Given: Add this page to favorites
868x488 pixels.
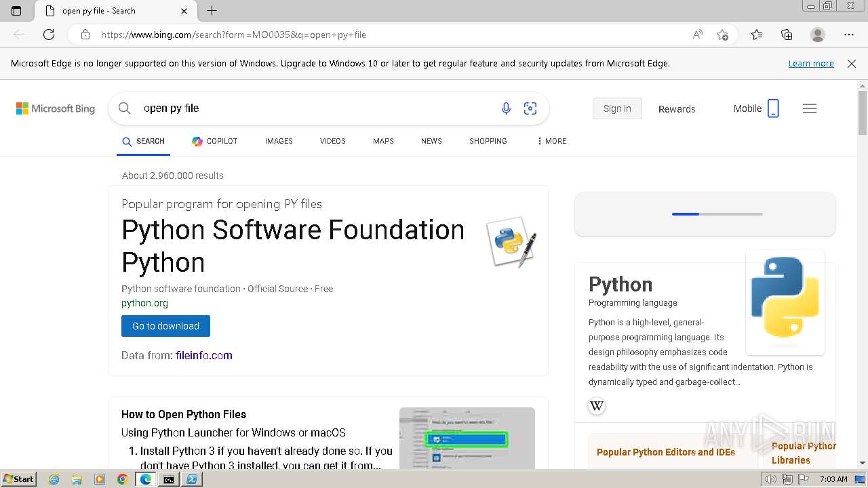Looking at the screenshot, I should pos(723,35).
